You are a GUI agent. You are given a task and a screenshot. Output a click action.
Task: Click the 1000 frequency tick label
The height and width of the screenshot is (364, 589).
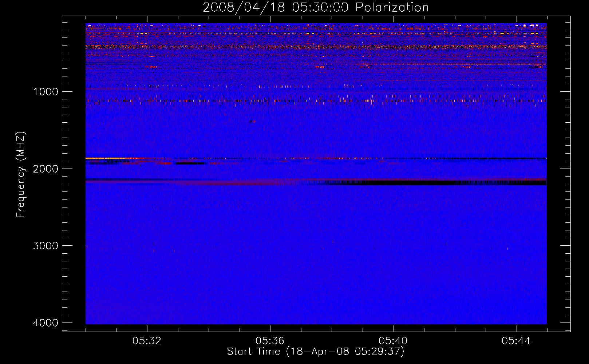point(46,91)
